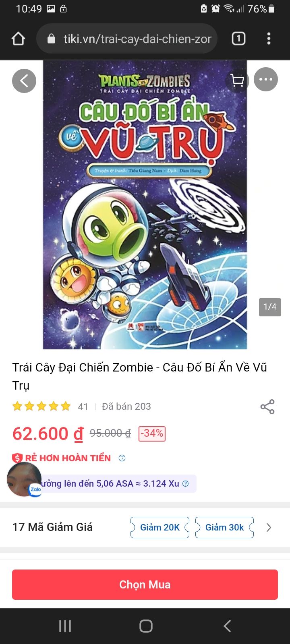Open the book cover image
The width and height of the screenshot is (290, 644).
[145, 205]
